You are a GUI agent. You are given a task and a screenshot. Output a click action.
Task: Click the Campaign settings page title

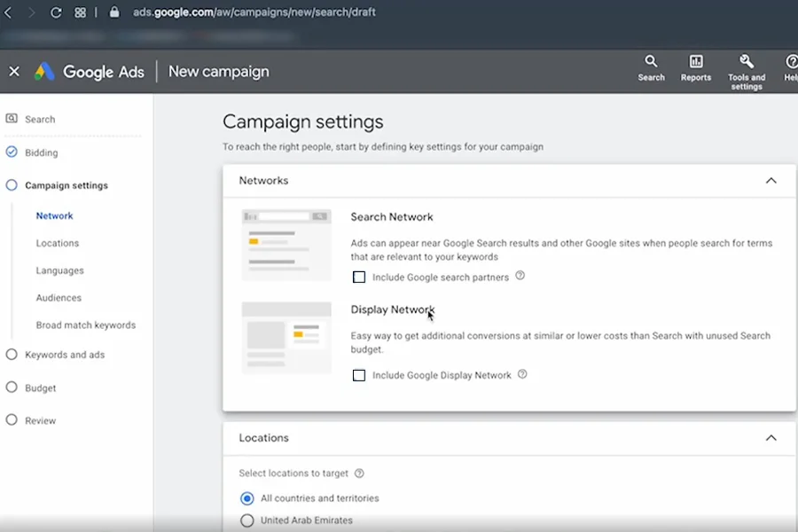tap(303, 121)
